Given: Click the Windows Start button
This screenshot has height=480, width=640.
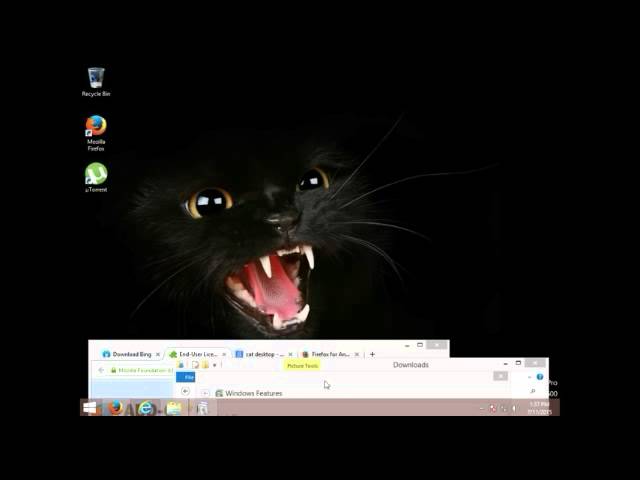Looking at the screenshot, I should (91, 407).
